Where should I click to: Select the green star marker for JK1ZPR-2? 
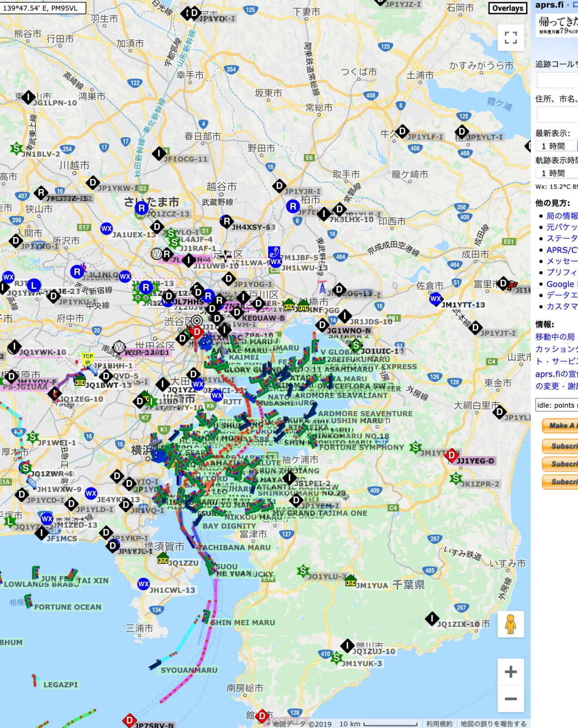point(456,478)
